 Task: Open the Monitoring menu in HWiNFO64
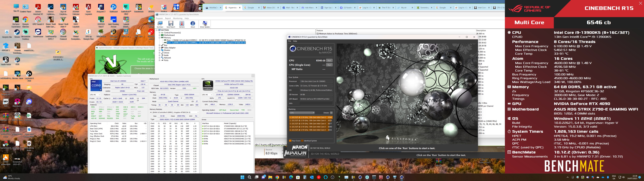pos(178,18)
